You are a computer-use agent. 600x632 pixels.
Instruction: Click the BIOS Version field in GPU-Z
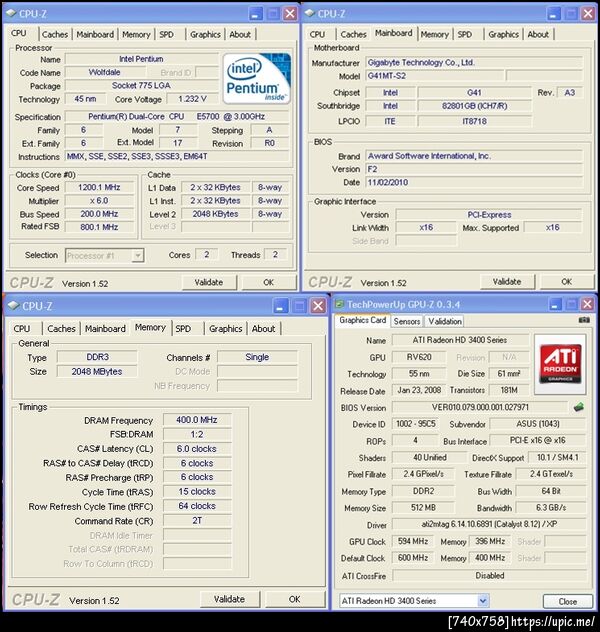click(480, 407)
